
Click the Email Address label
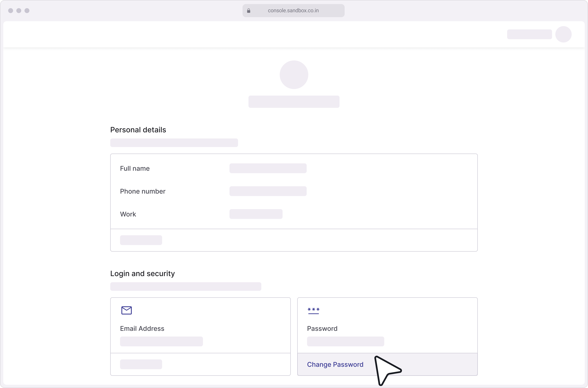pyautogui.click(x=142, y=329)
